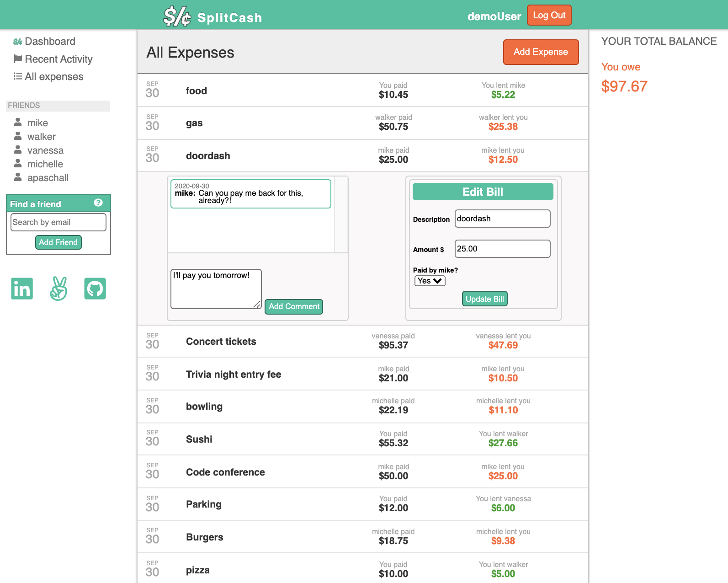Click the list icon for All expenses

coord(18,76)
